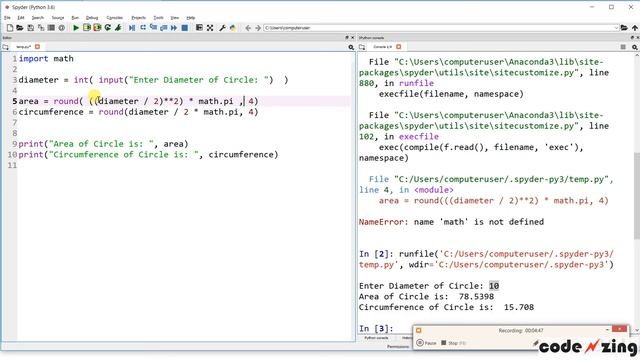Maximize current pane toolbar icon
Screen dimensions: 640x360
(x=199, y=28)
